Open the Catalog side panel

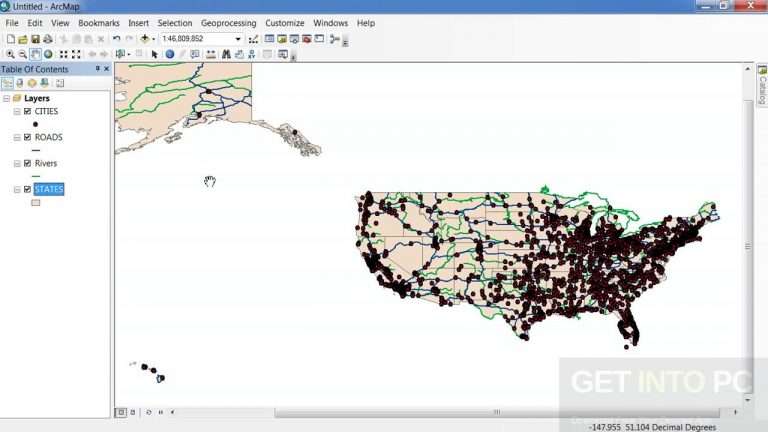(762, 86)
